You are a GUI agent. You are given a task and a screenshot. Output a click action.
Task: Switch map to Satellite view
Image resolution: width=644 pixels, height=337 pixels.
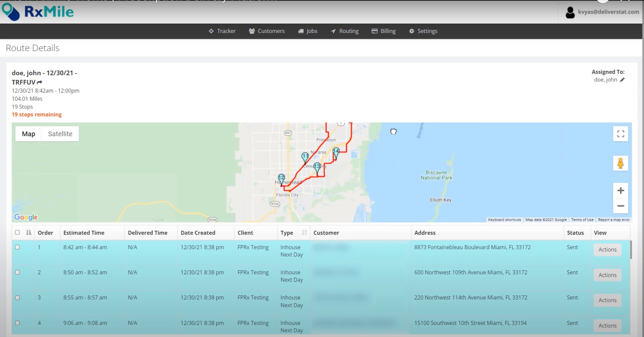[x=60, y=134]
